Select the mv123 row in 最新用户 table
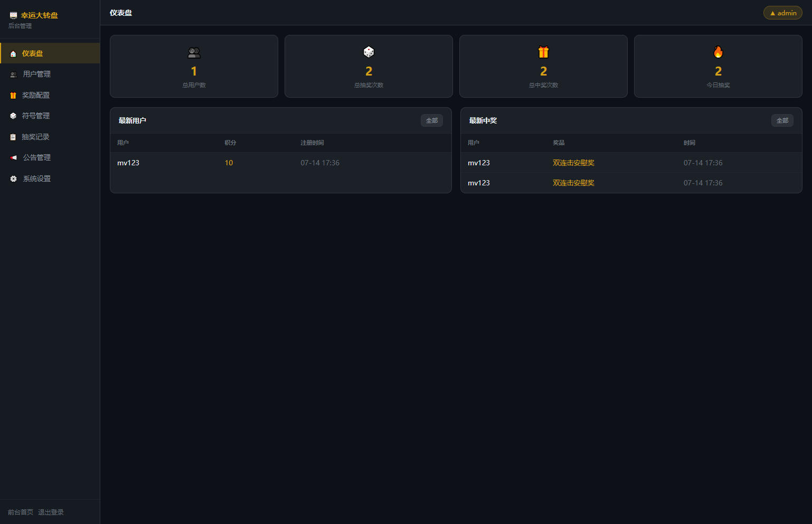This screenshot has width=812, height=524. point(280,163)
